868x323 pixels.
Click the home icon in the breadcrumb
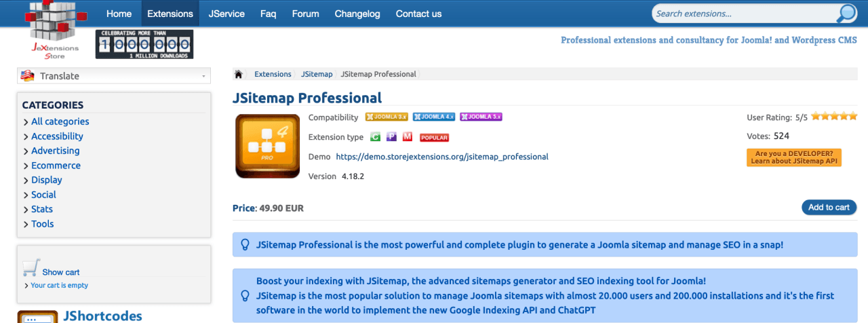(x=239, y=74)
